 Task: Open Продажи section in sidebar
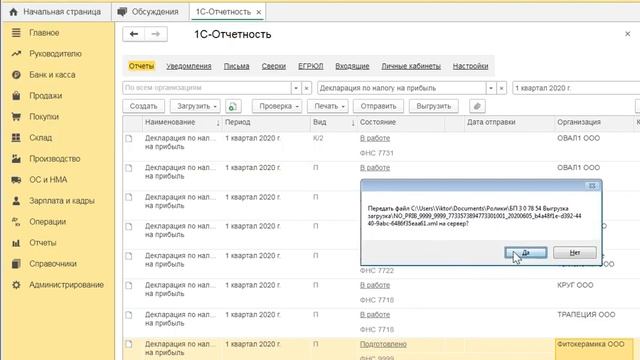tap(45, 96)
